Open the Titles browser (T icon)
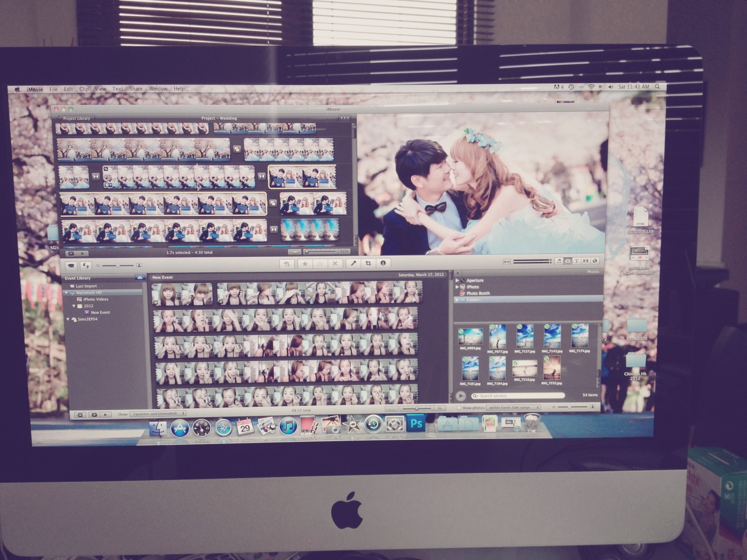Viewport: 747px width, 560px height. click(x=577, y=261)
